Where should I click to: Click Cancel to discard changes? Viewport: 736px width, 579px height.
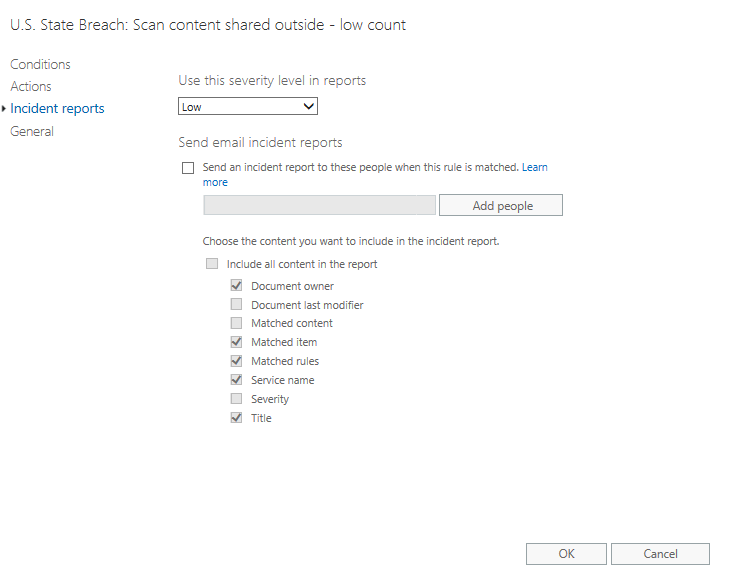tap(660, 554)
